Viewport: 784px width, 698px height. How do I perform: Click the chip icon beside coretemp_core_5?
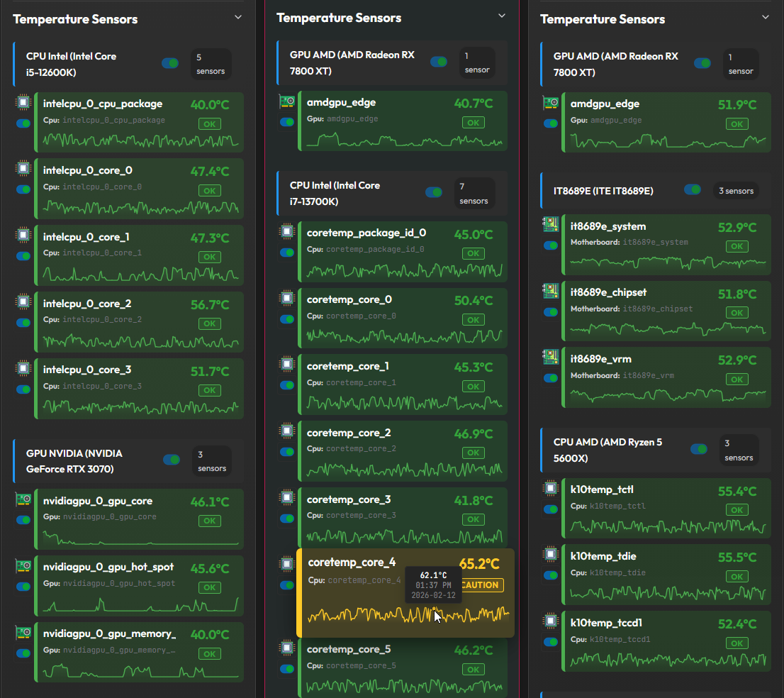287,648
